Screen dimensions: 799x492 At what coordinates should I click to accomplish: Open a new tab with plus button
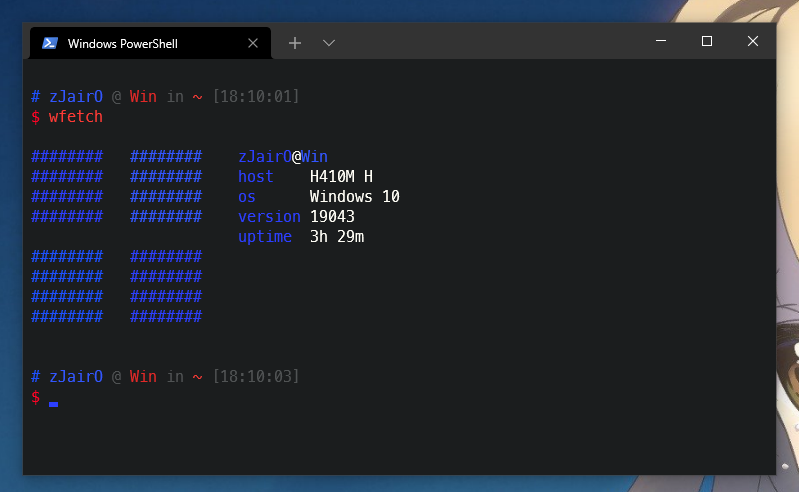click(295, 43)
